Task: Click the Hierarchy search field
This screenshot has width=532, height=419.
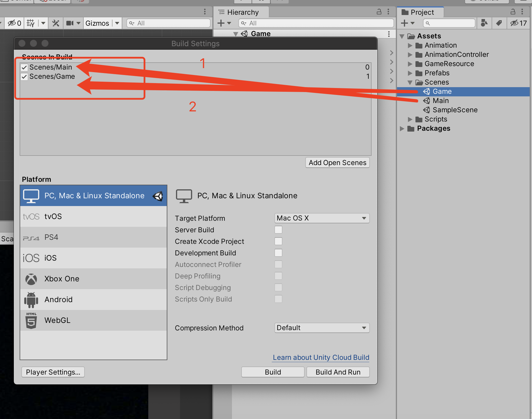Action: coord(316,23)
